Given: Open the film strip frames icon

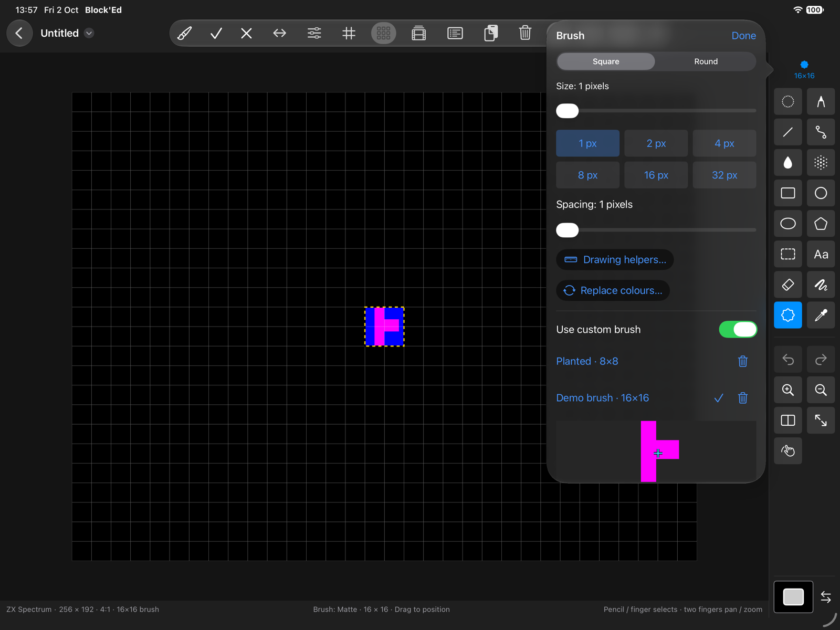Looking at the screenshot, I should 419,33.
